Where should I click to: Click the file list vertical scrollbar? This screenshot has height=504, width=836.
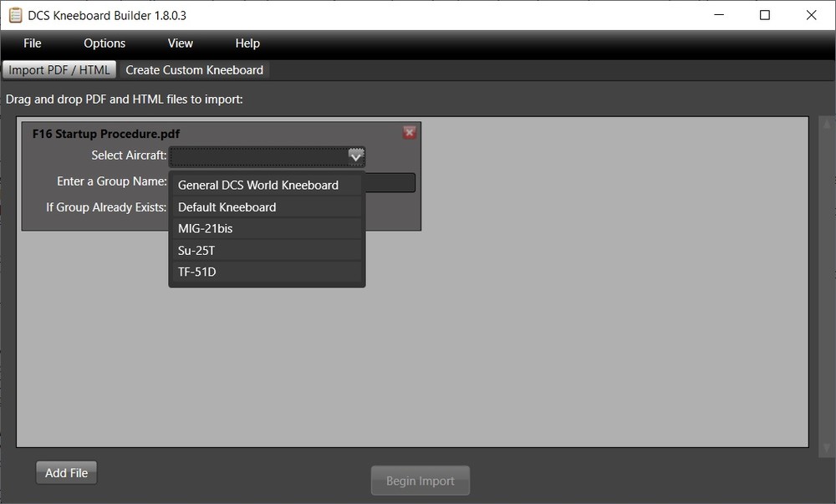coord(827,287)
